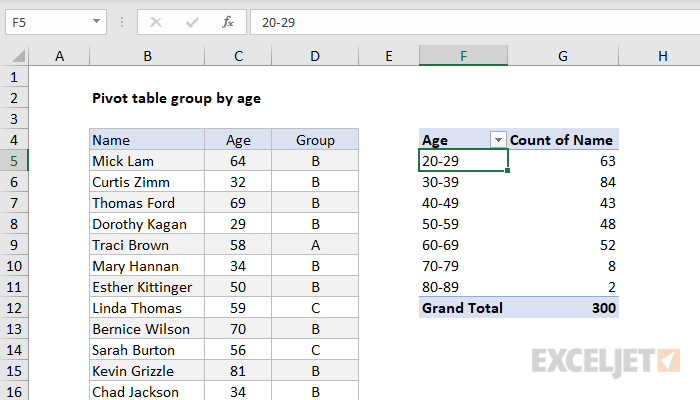The height and width of the screenshot is (400, 700).
Task: Click age value 64 for Mick Lam
Action: tap(238, 161)
